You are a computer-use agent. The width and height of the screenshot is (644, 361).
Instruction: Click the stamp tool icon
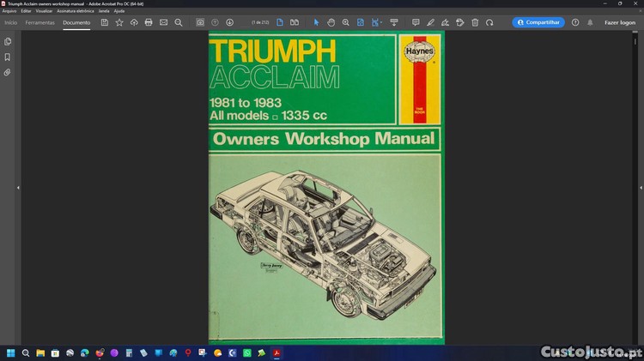460,22
